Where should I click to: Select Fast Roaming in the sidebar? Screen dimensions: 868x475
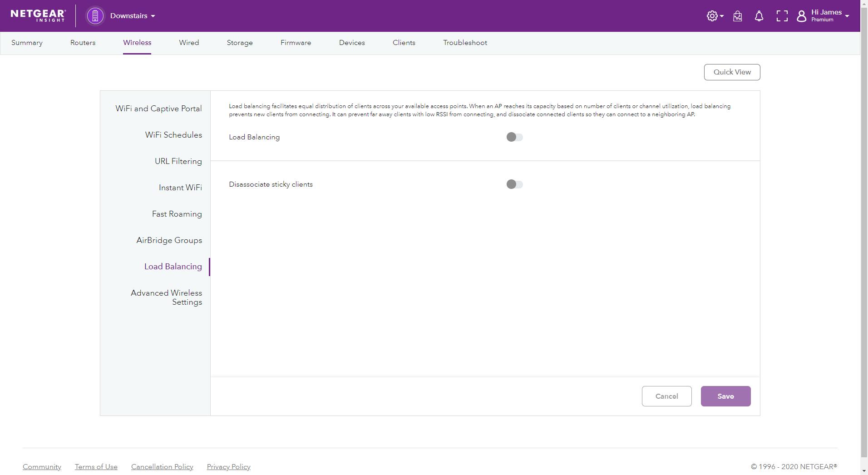tap(177, 214)
